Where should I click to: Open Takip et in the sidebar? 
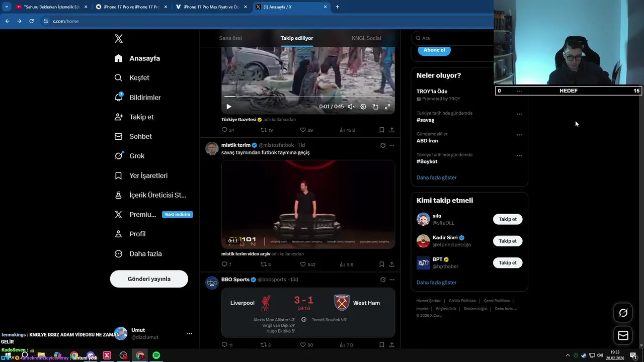[x=134, y=117]
